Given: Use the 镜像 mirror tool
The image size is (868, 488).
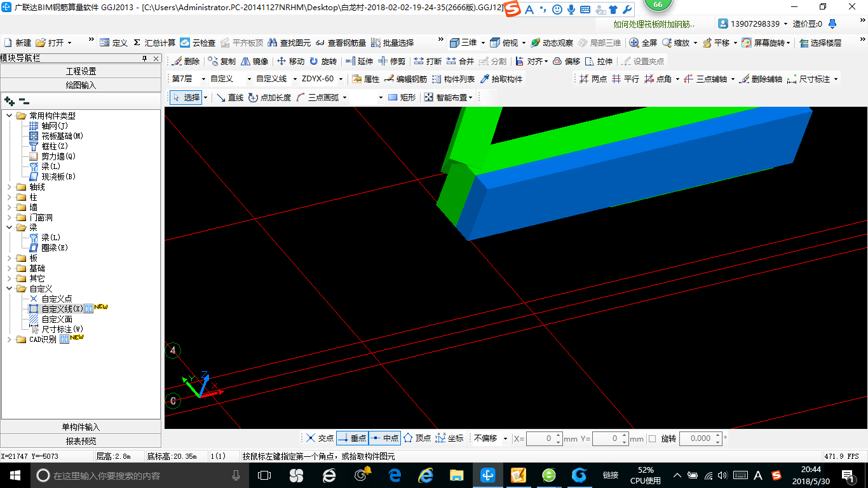Looking at the screenshot, I should pos(254,61).
